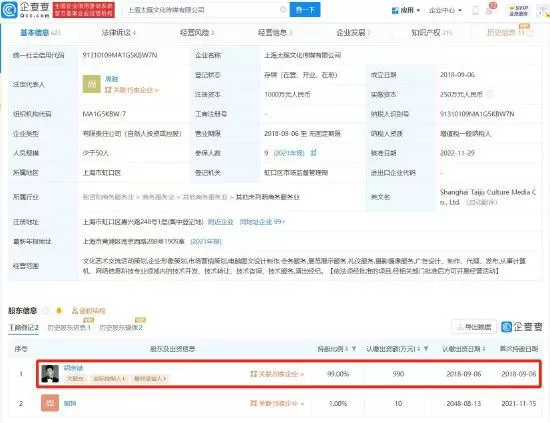Focus the company name search field
550x423 pixels.
click(202, 10)
